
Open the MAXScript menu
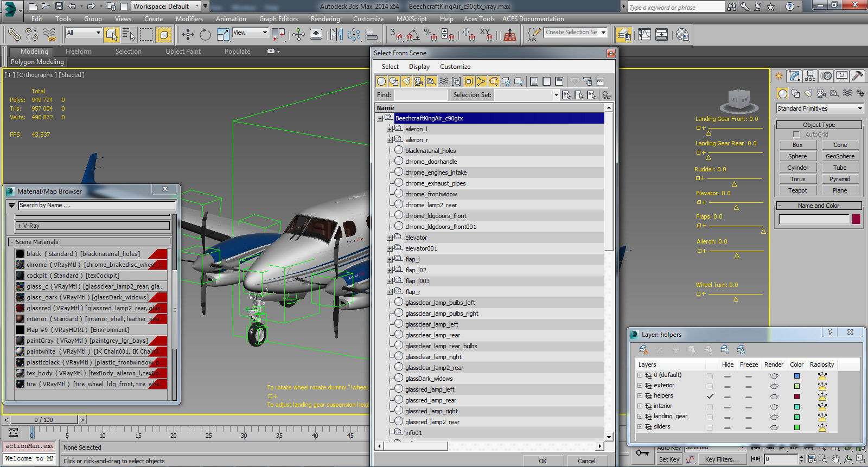pyautogui.click(x=412, y=19)
